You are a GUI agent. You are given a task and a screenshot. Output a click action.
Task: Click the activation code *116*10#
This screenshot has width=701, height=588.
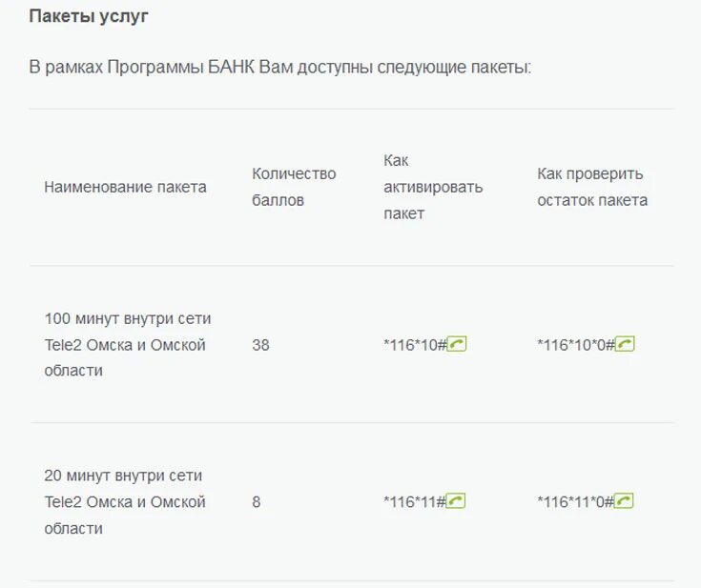coord(415,345)
